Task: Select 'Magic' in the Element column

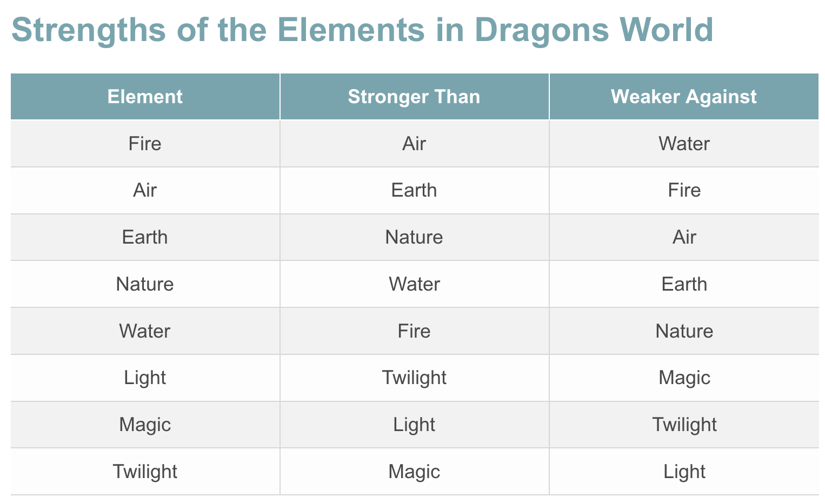Action: tap(145, 425)
